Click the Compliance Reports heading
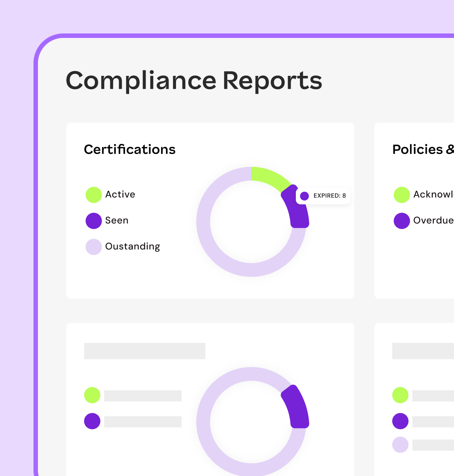454x476 pixels. [x=194, y=81]
